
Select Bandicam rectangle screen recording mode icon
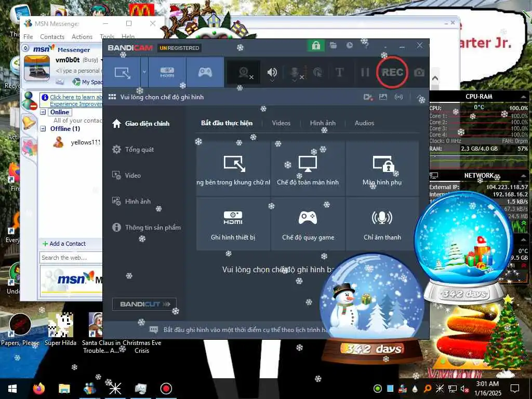pos(122,72)
